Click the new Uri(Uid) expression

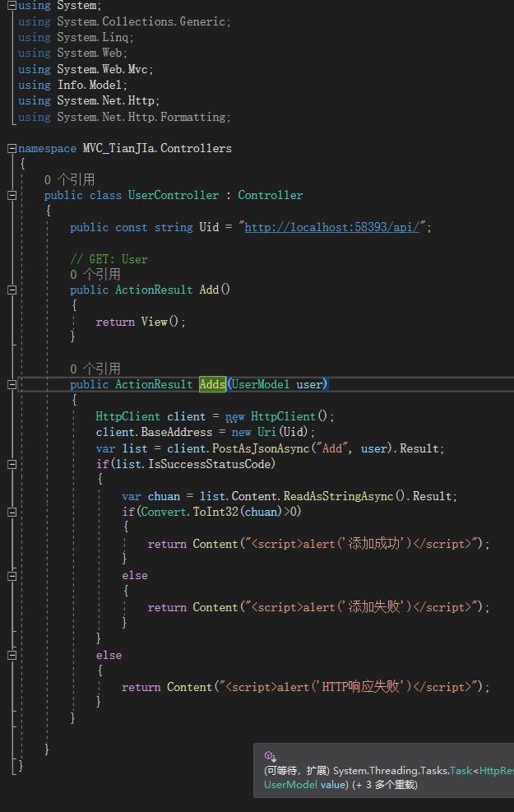(270, 432)
